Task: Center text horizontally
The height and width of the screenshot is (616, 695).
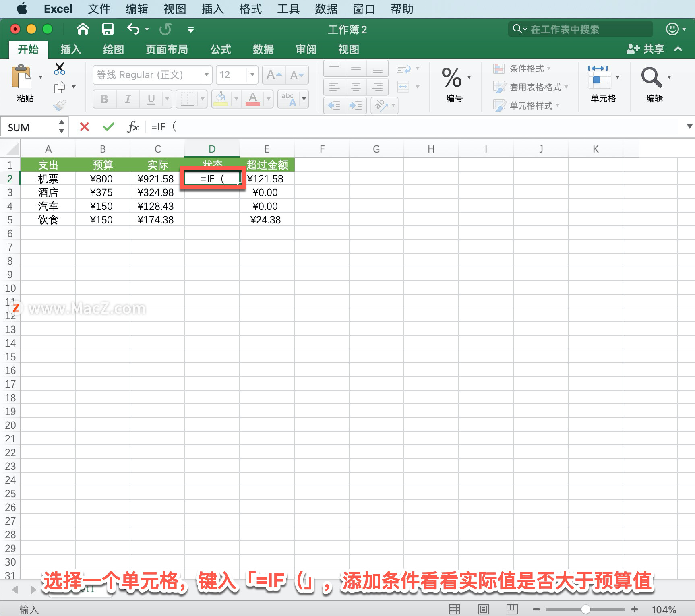Action: [x=356, y=87]
